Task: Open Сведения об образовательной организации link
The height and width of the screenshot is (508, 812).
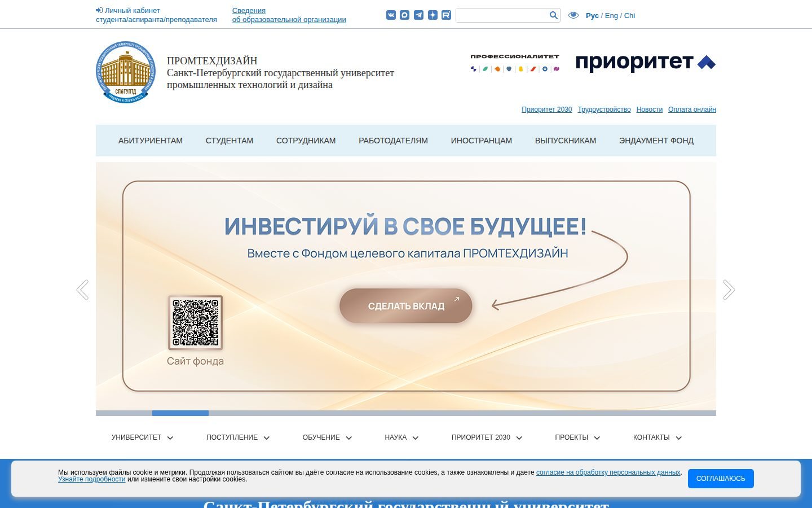Action: 289,15
